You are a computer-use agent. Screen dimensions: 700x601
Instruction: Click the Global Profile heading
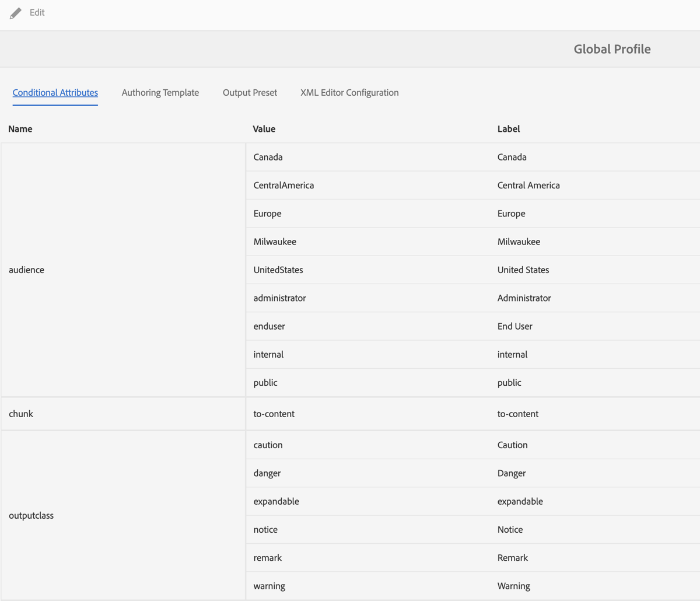[x=612, y=49]
